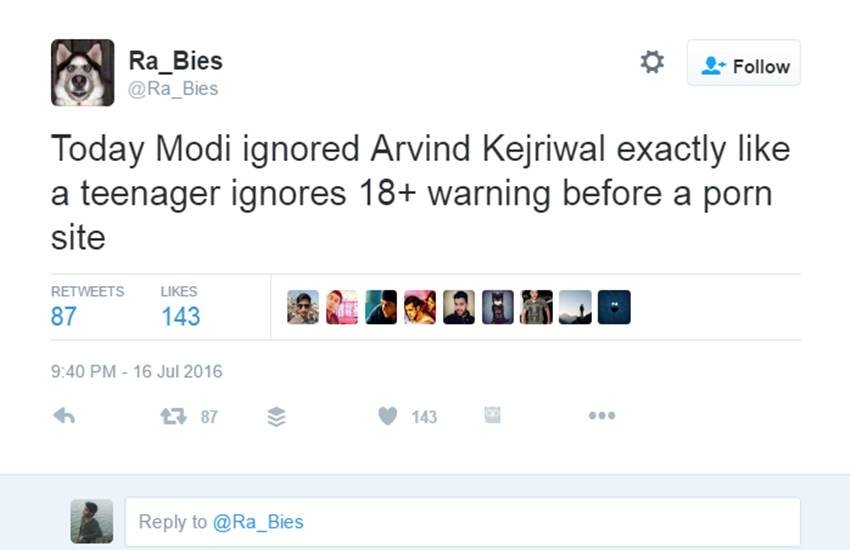Like the tweet with heart icon

pyautogui.click(x=387, y=416)
